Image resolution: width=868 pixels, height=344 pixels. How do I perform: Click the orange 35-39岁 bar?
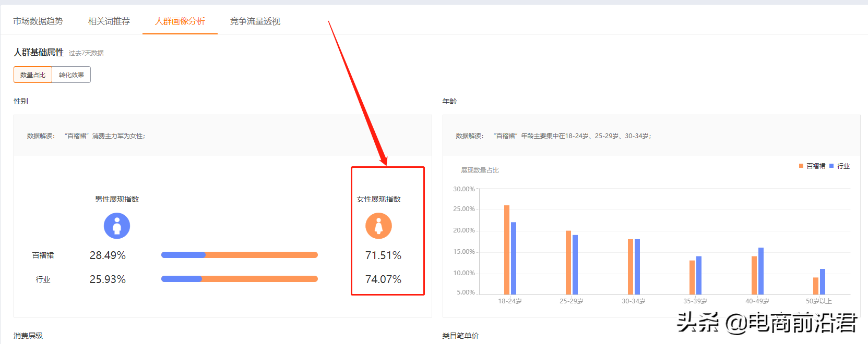tap(692, 277)
